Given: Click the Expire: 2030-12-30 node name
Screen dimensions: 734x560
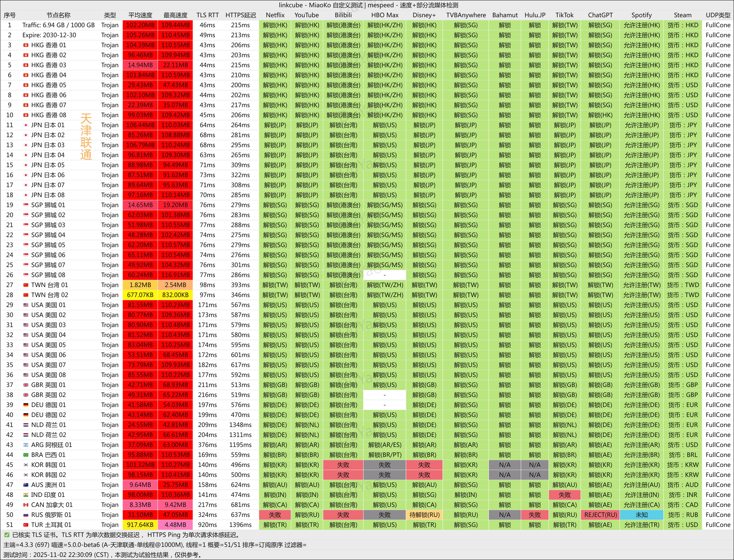Looking at the screenshot, I should pos(49,35).
